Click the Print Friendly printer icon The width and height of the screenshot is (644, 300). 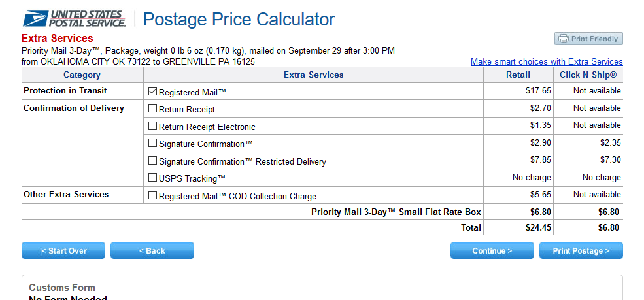point(564,39)
